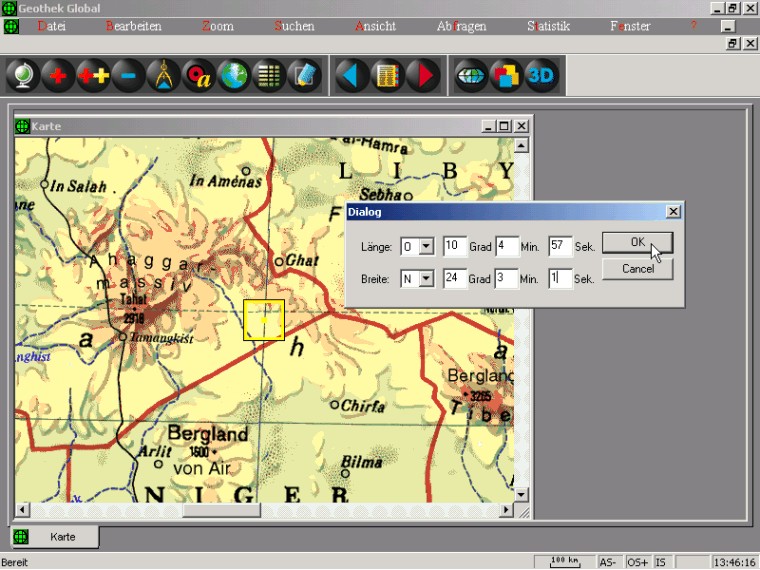Open the Zoom menu
The width and height of the screenshot is (760, 570).
tap(217, 26)
